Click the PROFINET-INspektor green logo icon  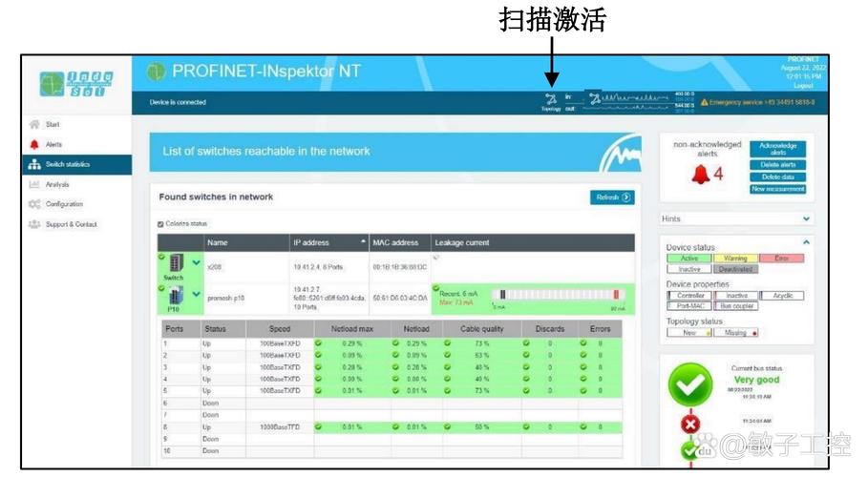156,72
